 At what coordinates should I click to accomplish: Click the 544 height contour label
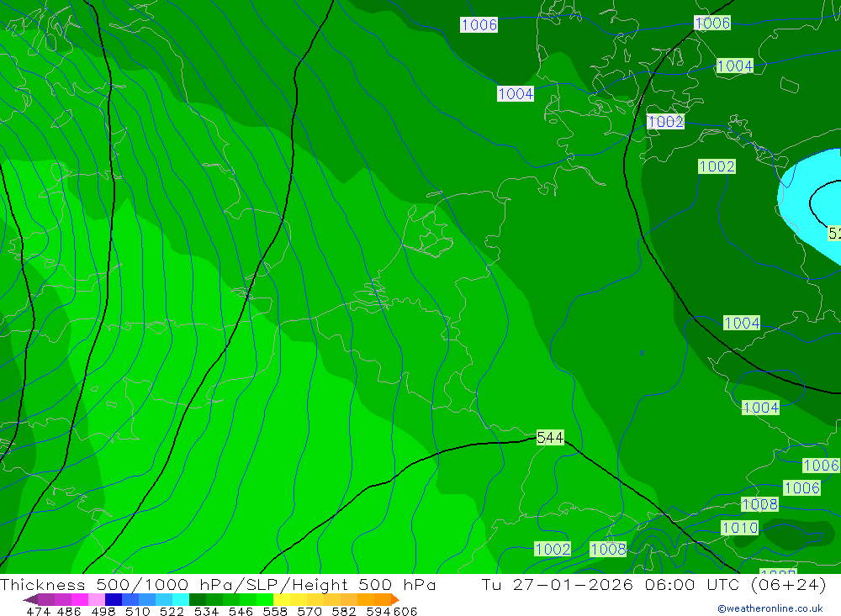tap(550, 438)
